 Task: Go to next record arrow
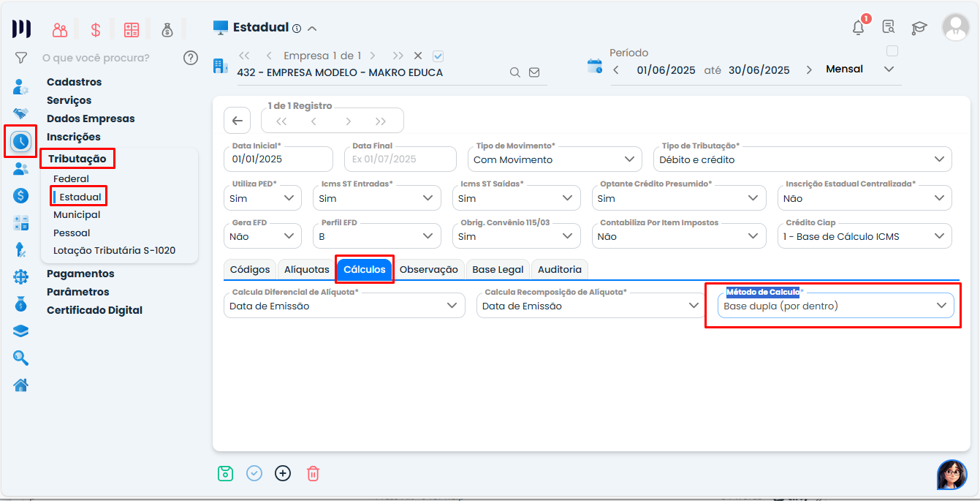coord(349,121)
